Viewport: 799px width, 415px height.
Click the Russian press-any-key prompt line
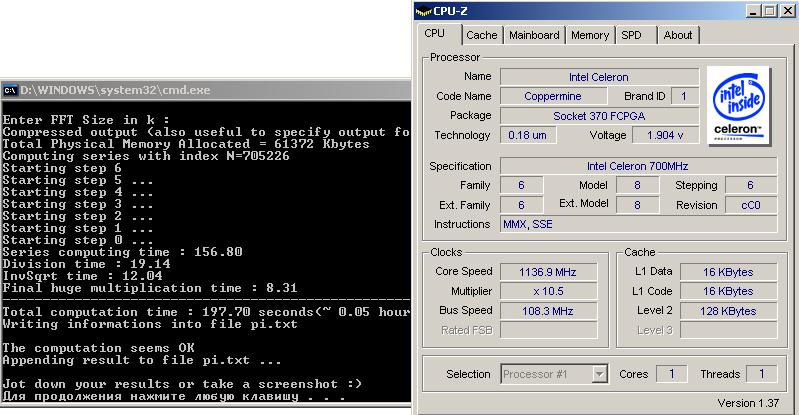(x=174, y=396)
